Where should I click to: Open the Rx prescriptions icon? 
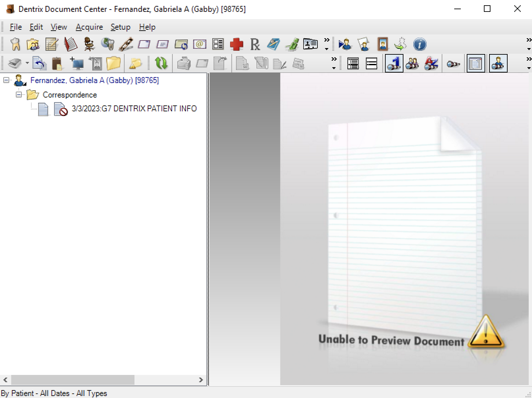255,44
